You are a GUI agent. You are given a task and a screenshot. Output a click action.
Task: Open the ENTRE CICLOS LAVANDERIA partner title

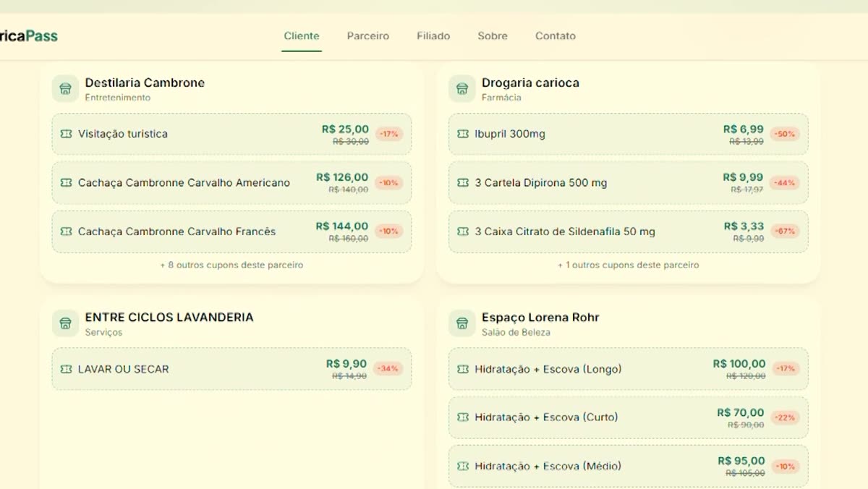[x=169, y=317]
